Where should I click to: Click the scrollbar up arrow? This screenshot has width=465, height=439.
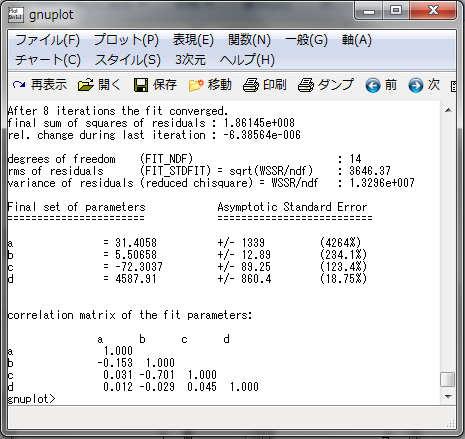pyautogui.click(x=448, y=110)
